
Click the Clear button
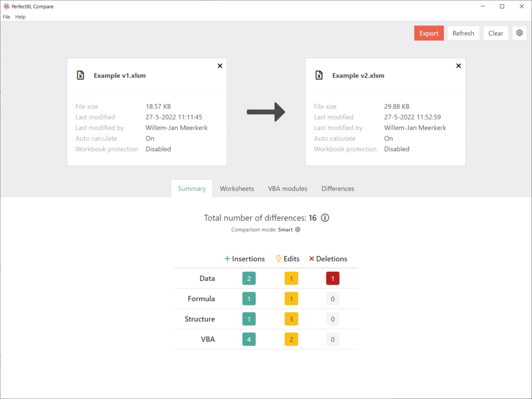pos(495,33)
